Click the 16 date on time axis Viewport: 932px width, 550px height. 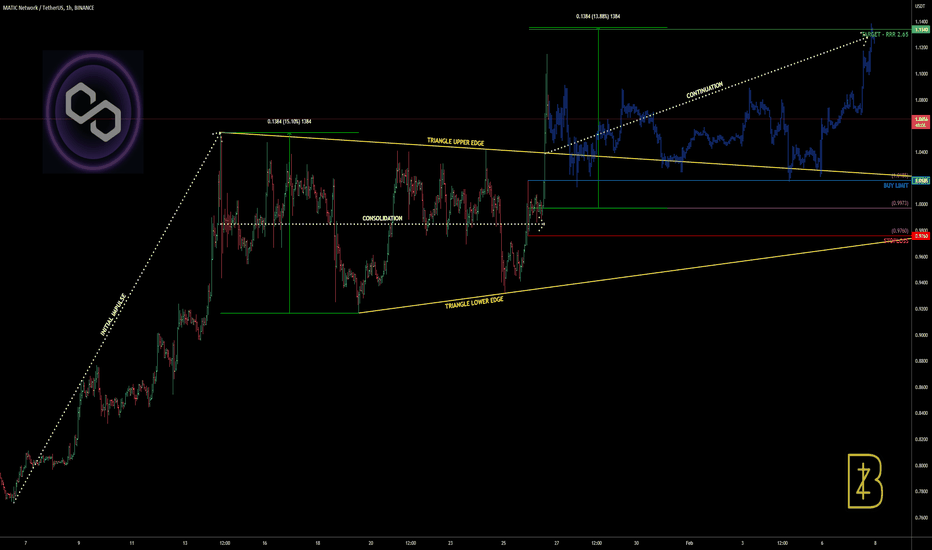[265, 543]
